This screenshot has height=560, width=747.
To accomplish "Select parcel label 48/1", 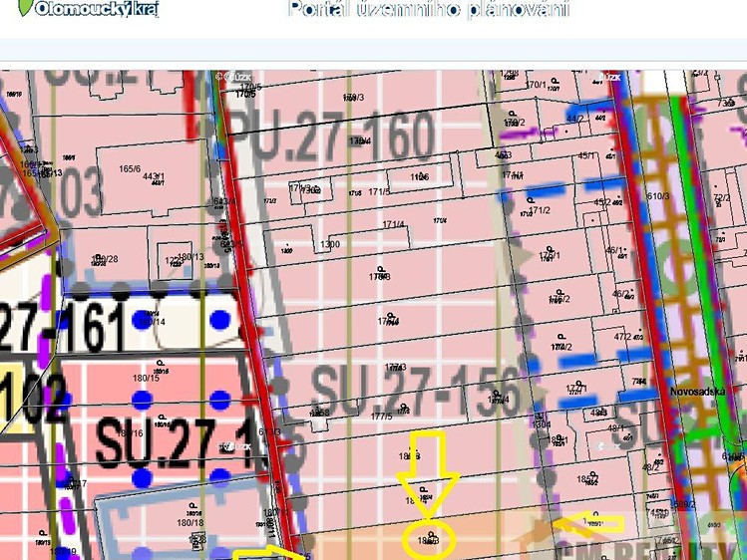I will click(x=616, y=428).
